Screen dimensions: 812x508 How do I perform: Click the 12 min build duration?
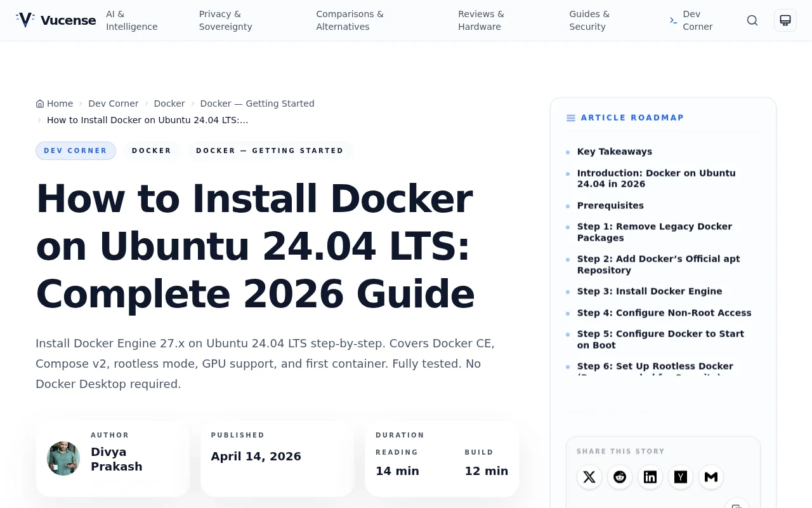(487, 471)
